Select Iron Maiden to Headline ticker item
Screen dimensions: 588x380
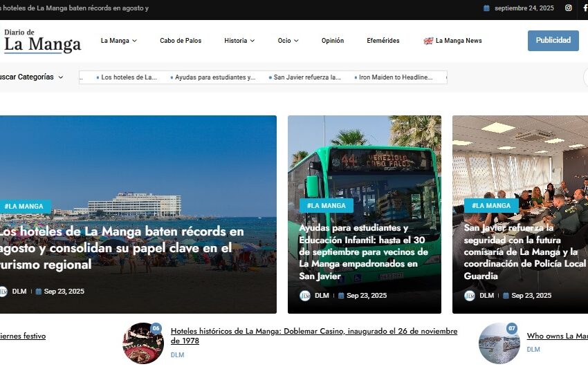395,77
